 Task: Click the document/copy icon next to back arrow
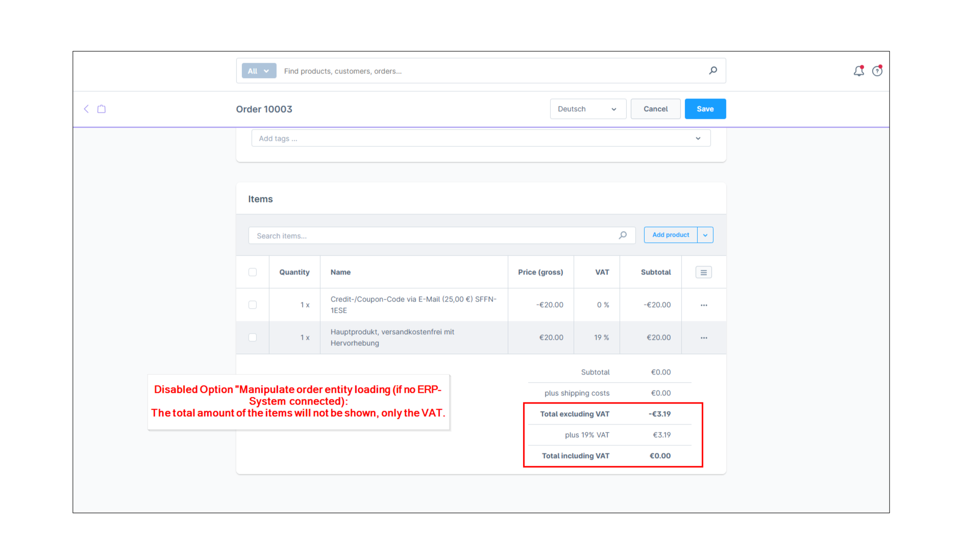[101, 108]
